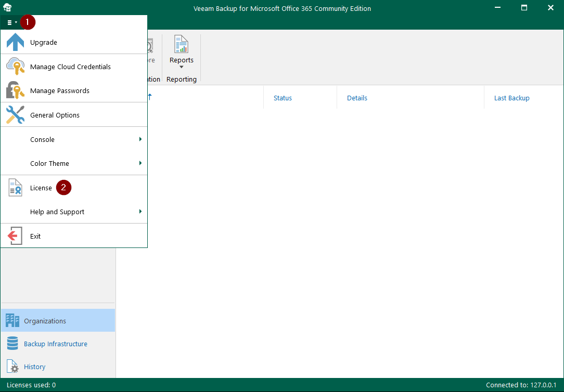Choose the Color Theme menu entry
Viewport: 564px width, 392px height.
tap(74, 163)
